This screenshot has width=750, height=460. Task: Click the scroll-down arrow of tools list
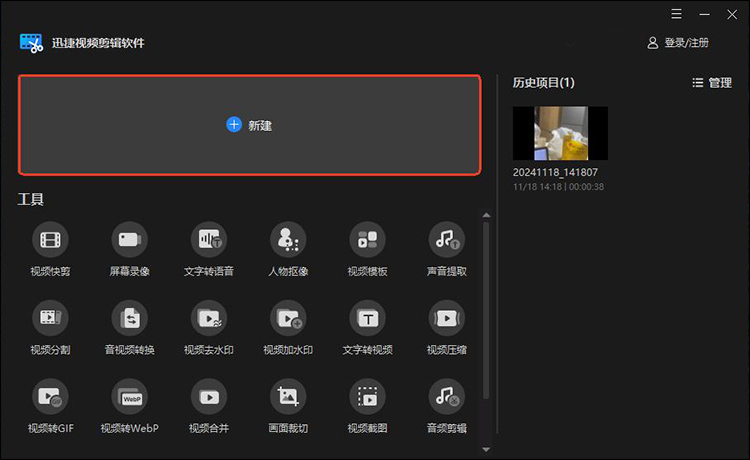[x=486, y=449]
